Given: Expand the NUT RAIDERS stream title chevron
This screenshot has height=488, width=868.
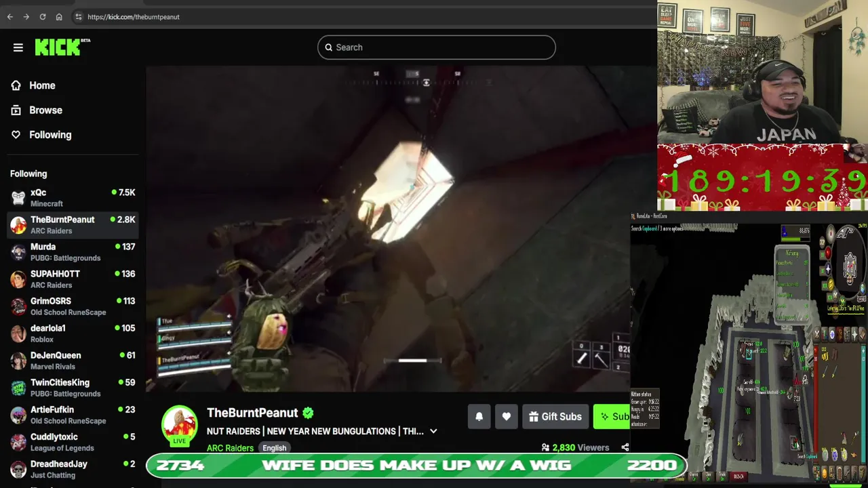Looking at the screenshot, I should point(433,431).
